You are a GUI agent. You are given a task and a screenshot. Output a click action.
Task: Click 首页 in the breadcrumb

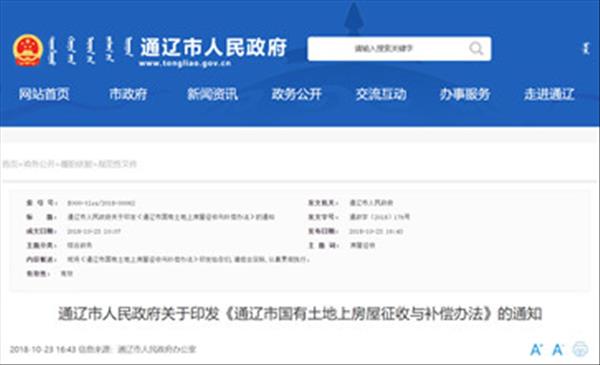point(10,164)
